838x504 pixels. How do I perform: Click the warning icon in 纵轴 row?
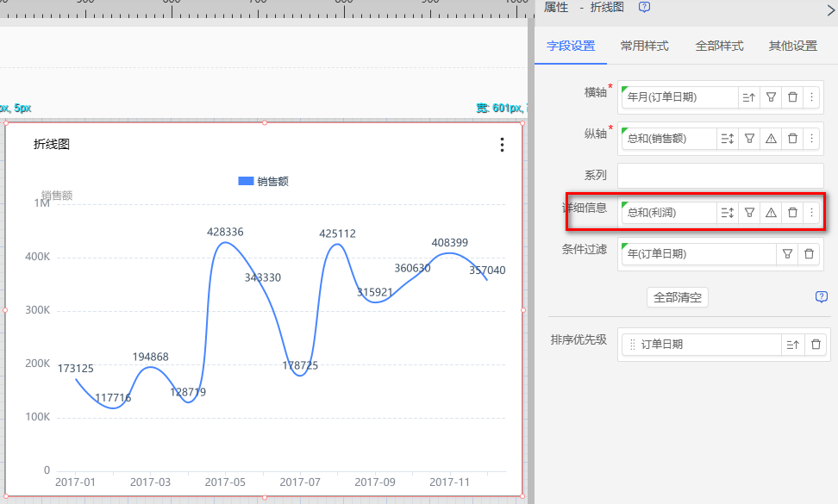[772, 138]
